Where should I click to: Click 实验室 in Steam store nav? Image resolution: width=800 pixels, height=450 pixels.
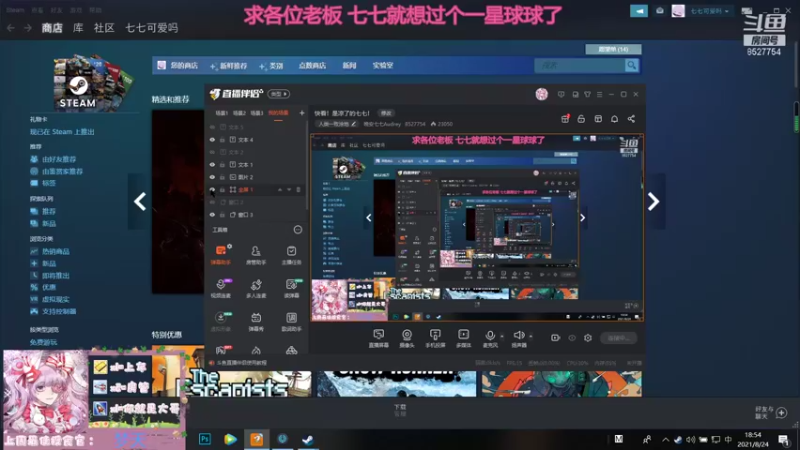[383, 65]
